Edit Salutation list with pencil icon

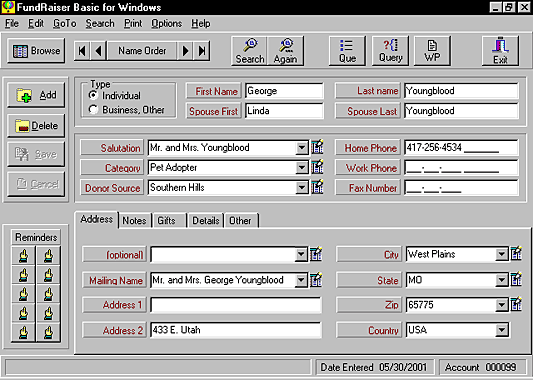(317, 147)
